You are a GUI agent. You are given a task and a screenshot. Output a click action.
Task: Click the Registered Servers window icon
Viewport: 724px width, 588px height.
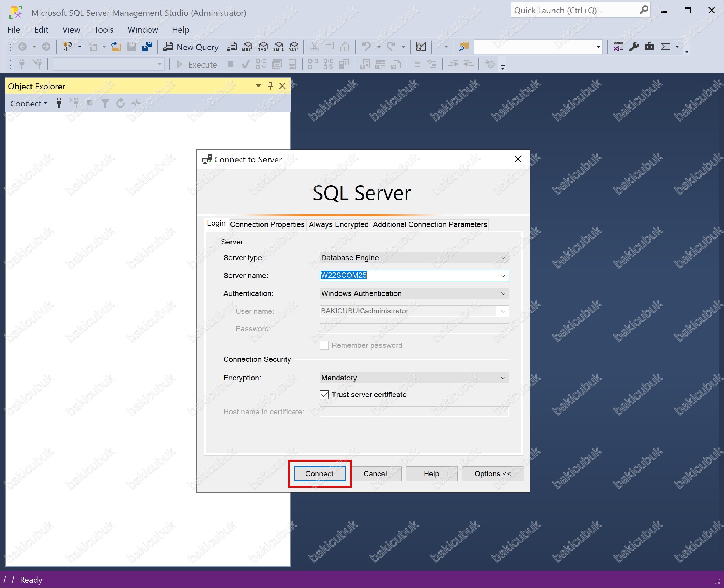tap(618, 47)
